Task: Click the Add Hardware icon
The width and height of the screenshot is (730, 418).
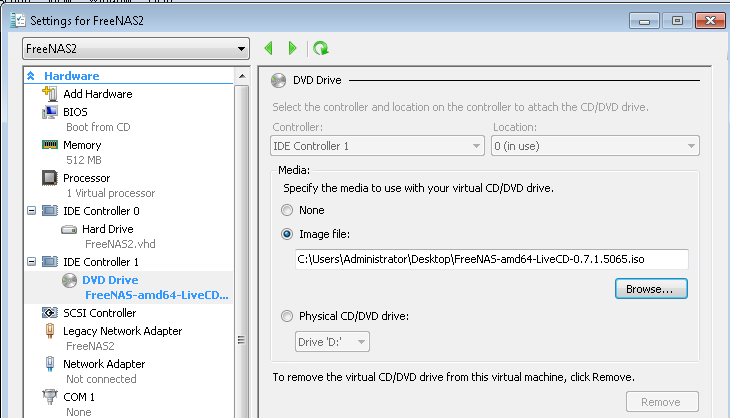Action: coord(50,94)
